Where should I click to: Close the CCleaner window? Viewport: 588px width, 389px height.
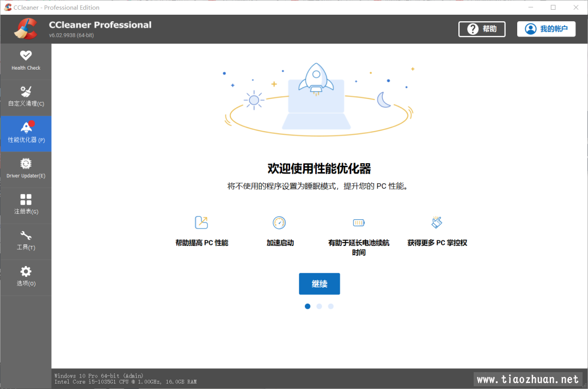(x=576, y=7)
